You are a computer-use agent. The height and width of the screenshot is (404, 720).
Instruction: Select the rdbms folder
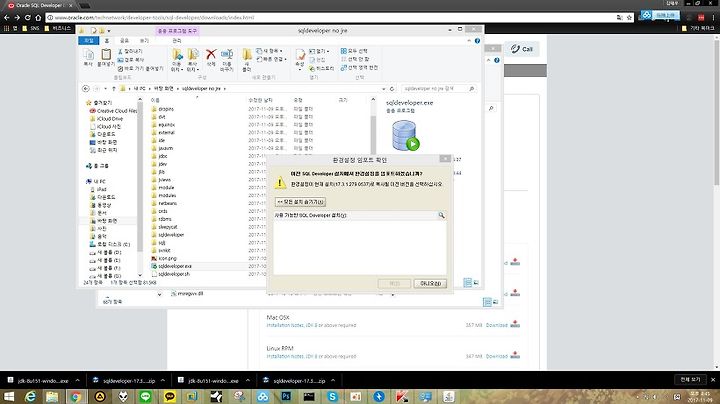click(x=164, y=219)
